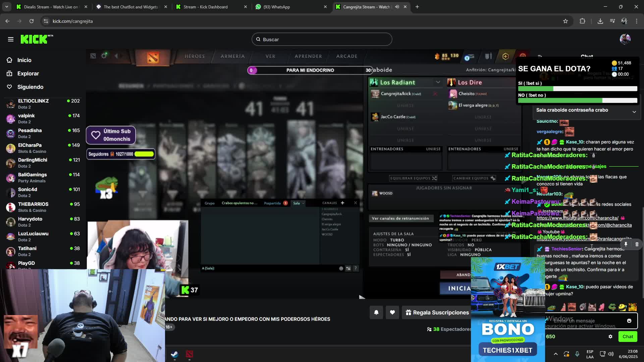Switch to the WhatsApp tab

pyautogui.click(x=291, y=7)
